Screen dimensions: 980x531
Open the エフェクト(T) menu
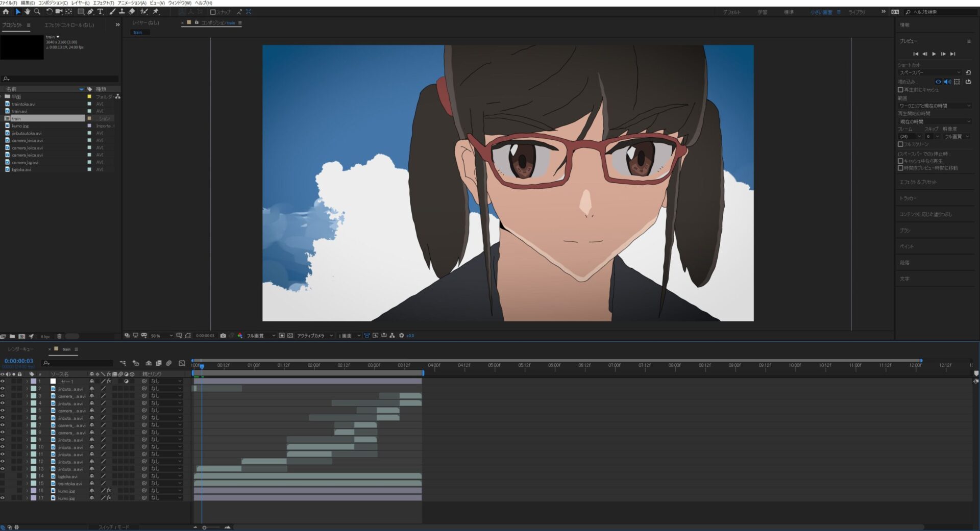tap(104, 3)
